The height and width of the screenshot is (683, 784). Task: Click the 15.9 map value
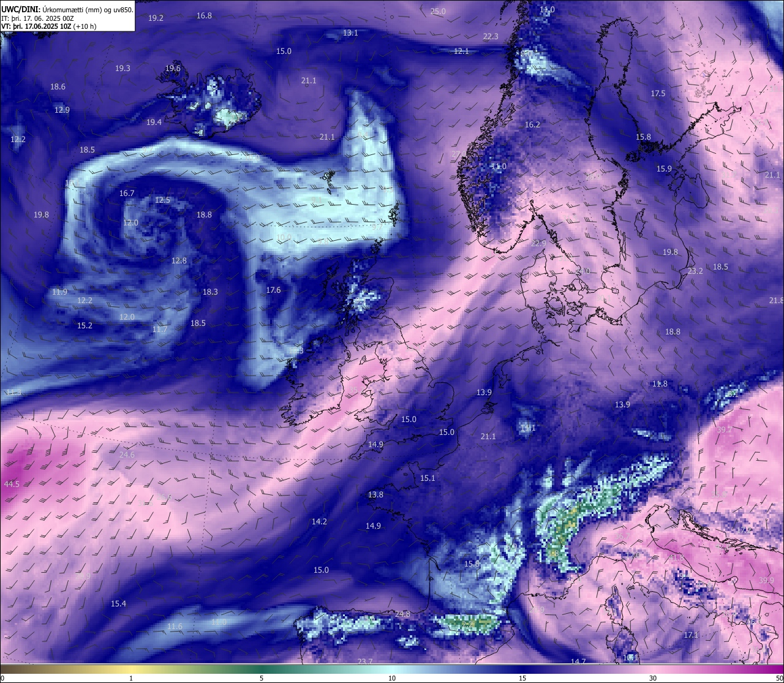tap(664, 168)
